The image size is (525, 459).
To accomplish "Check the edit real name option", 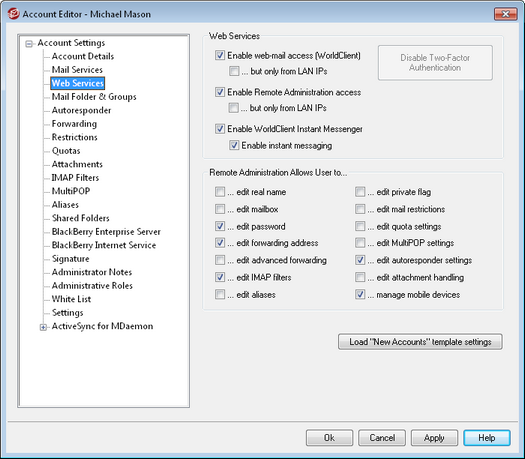I will [x=220, y=192].
